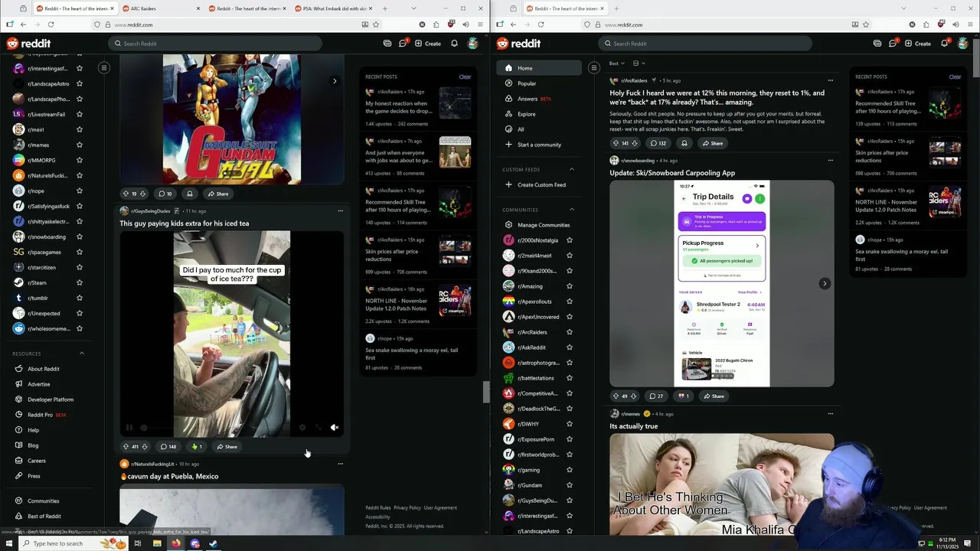The width and height of the screenshot is (980, 551).
Task: Open Manage Communities in right sidebar
Action: point(539,225)
